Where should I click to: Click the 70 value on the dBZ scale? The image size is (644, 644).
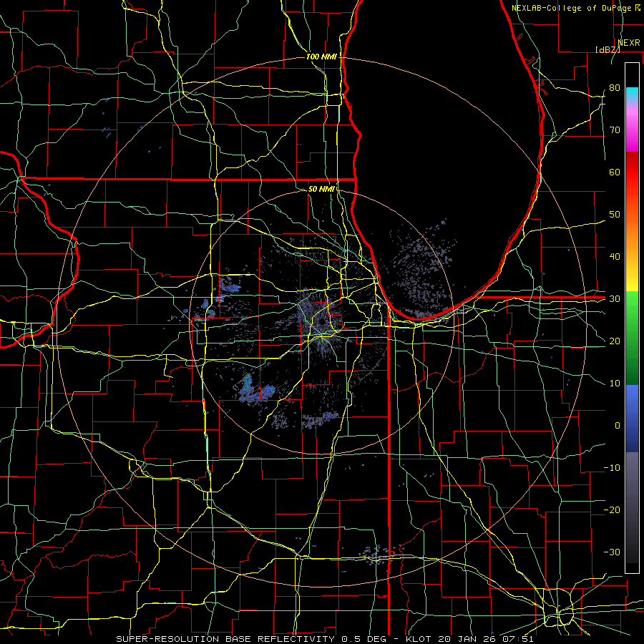coord(615,130)
